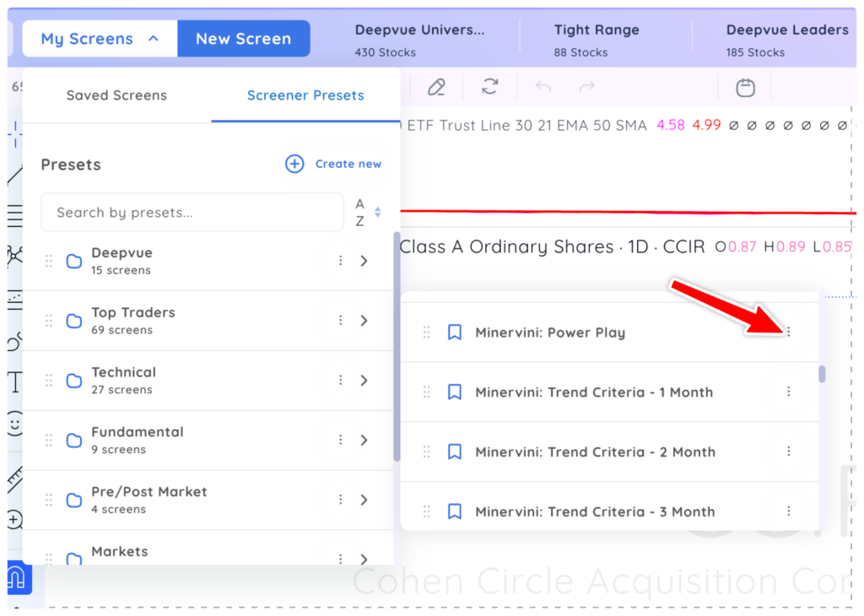864x616 pixels.
Task: Click the Minervini preset list scrollbar thumb
Action: coord(822,374)
